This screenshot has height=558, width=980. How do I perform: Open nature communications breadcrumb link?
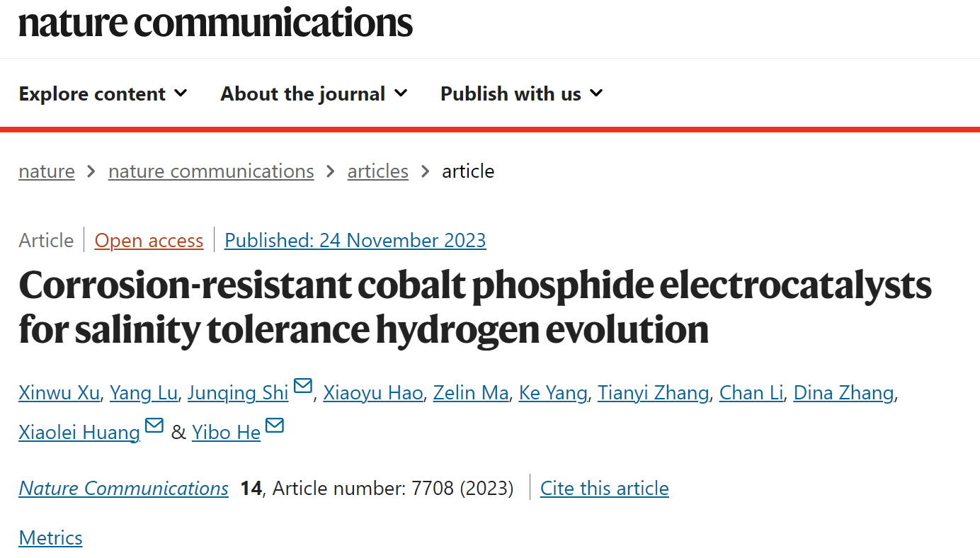point(211,171)
